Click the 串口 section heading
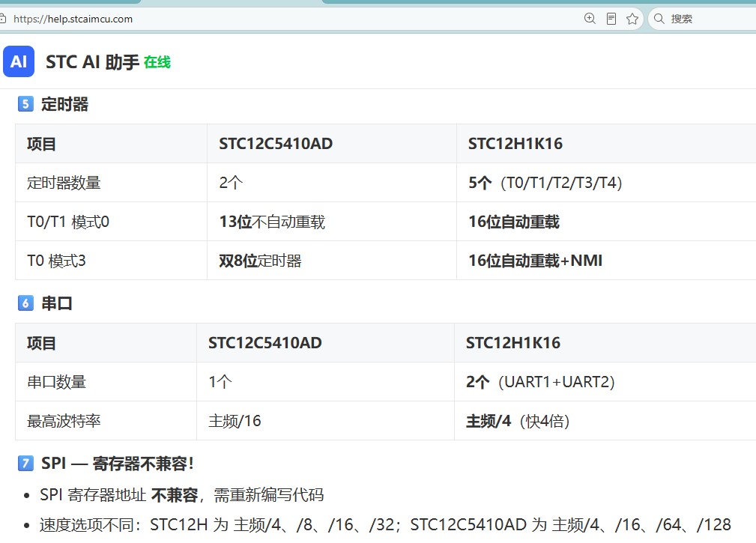The image size is (756, 543). [57, 303]
